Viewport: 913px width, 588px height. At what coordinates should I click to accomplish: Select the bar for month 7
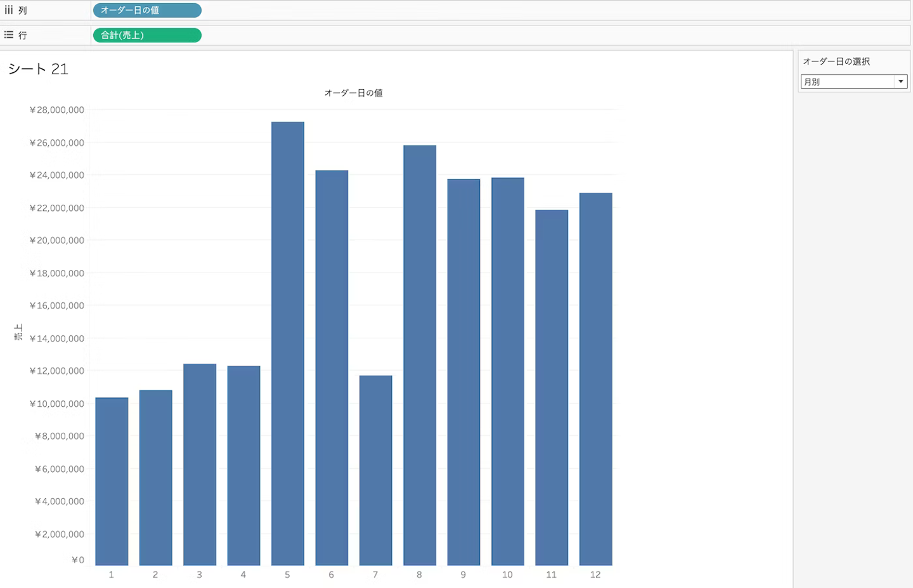tap(375, 470)
